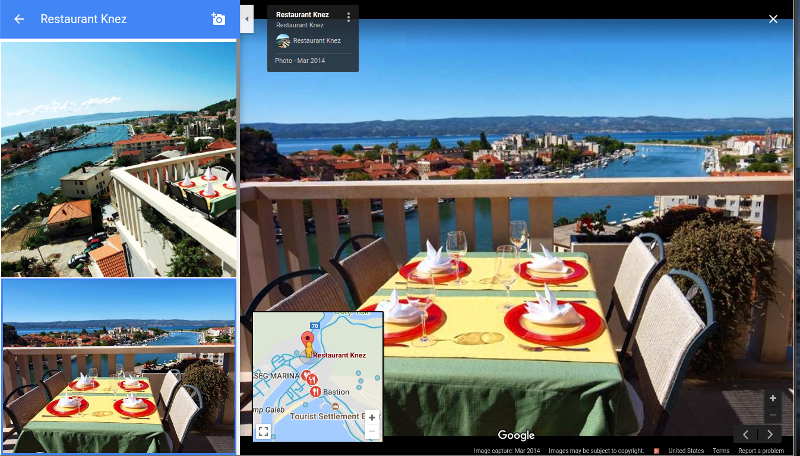Advance to the next photo

[x=770, y=434]
